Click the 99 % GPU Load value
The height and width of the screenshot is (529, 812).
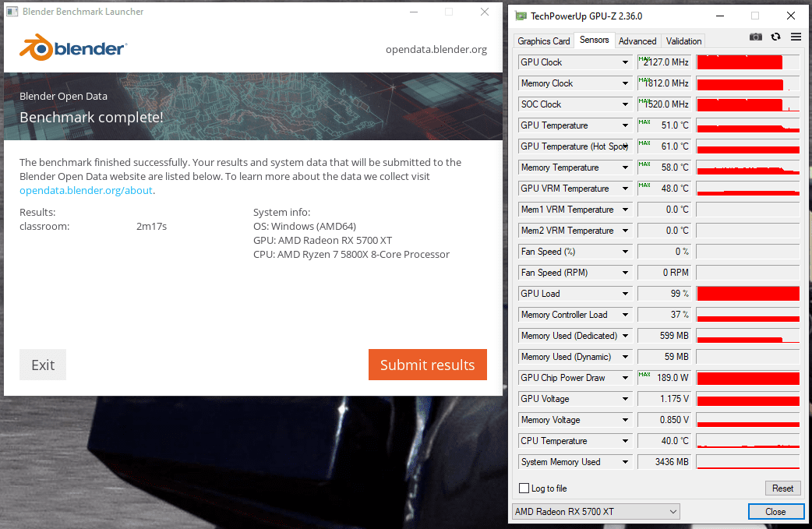pos(663,294)
